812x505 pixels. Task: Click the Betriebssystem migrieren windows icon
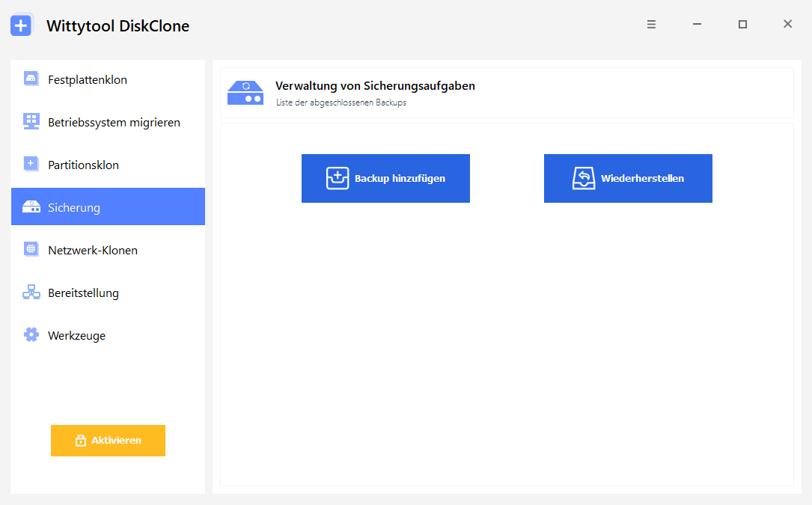31,121
